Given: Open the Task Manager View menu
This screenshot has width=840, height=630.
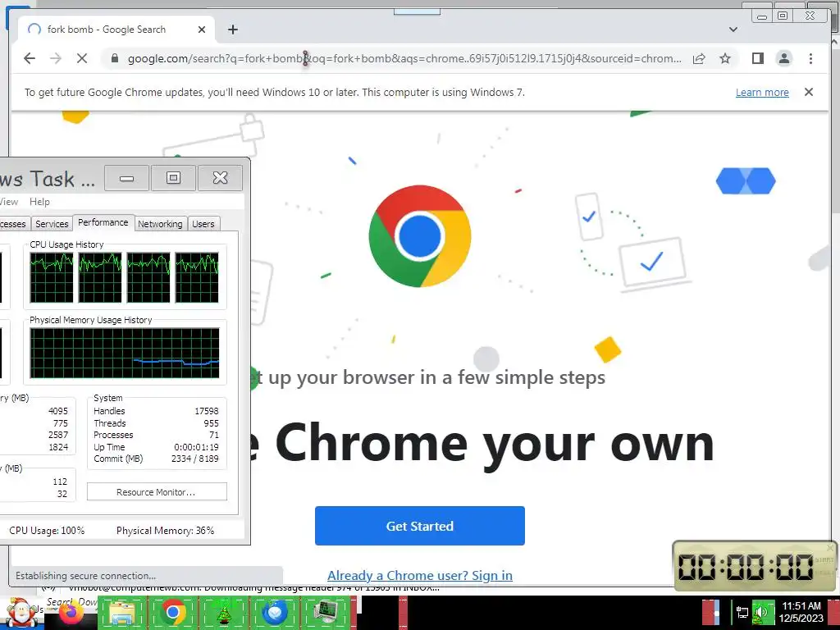Looking at the screenshot, I should tap(8, 202).
